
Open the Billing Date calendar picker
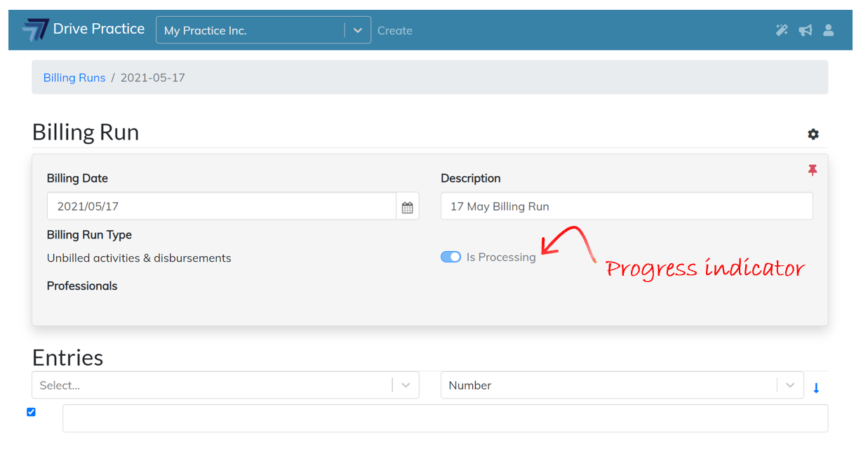click(x=407, y=207)
